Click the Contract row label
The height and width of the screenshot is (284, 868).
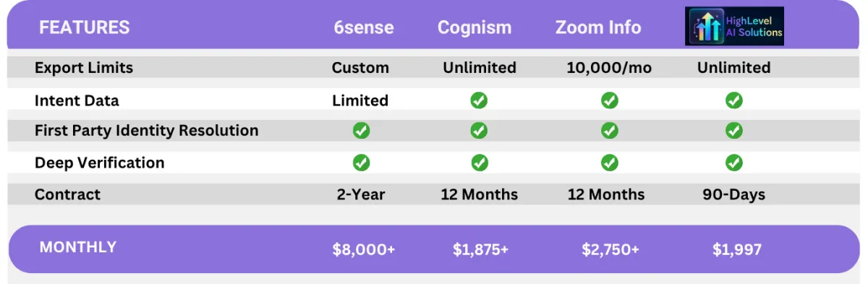(x=68, y=194)
